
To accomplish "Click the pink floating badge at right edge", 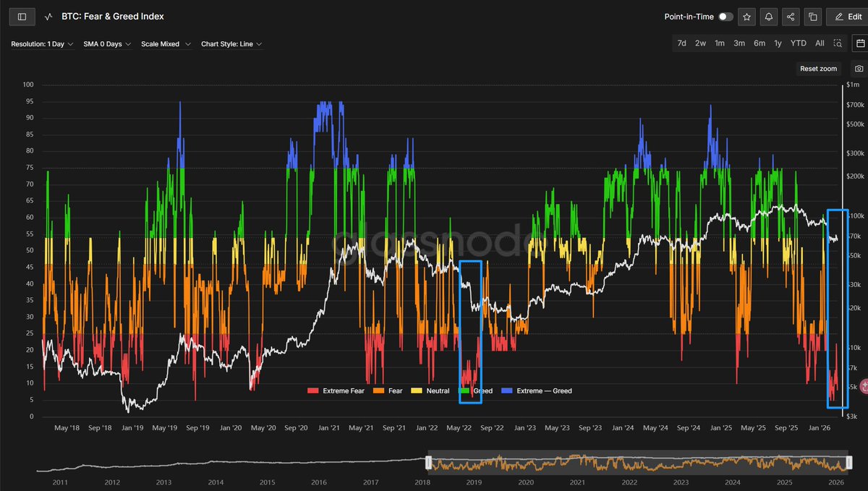I will click(863, 387).
